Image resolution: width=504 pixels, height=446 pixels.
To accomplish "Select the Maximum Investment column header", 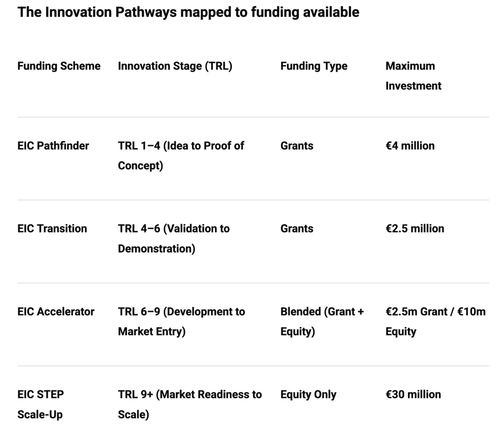I will [413, 76].
